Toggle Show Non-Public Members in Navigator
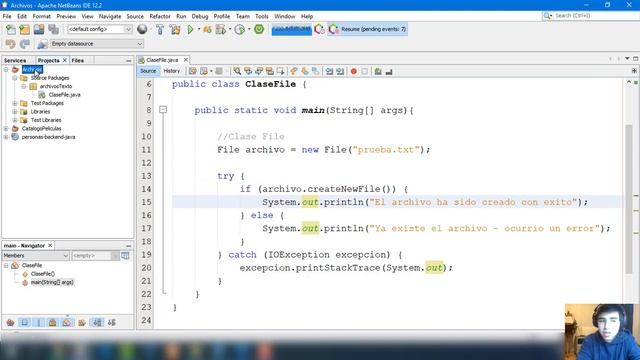The height and width of the screenshot is (360, 640). (x=53, y=322)
